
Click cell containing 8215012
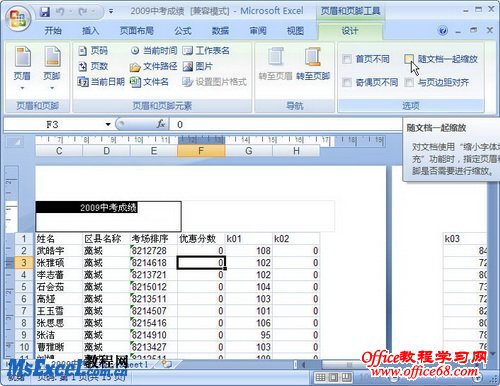(x=153, y=287)
